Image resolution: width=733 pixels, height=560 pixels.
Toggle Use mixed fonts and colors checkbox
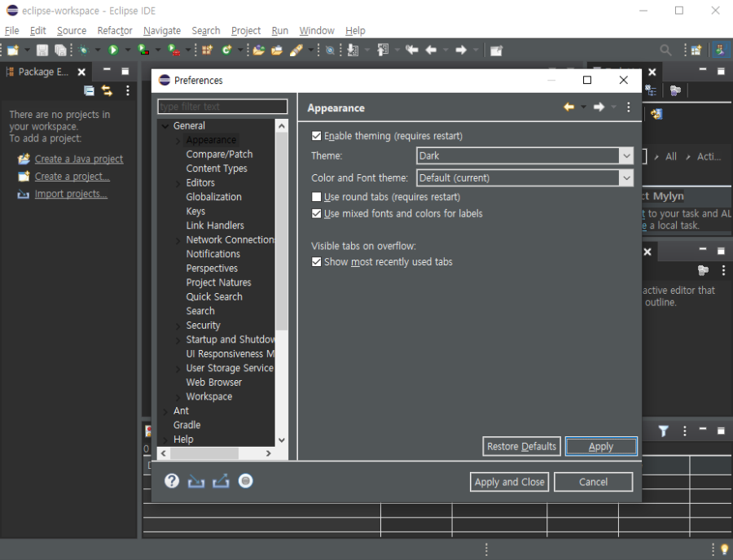317,213
